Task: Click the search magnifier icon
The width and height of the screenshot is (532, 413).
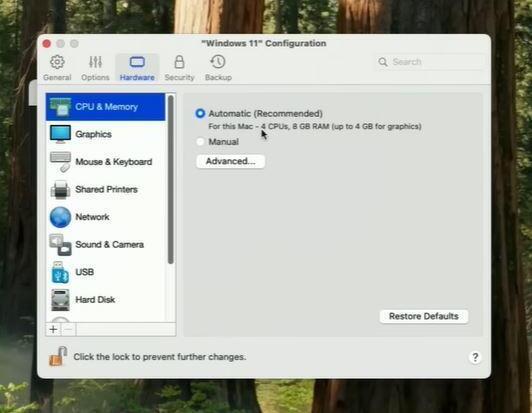Action: coord(383,62)
